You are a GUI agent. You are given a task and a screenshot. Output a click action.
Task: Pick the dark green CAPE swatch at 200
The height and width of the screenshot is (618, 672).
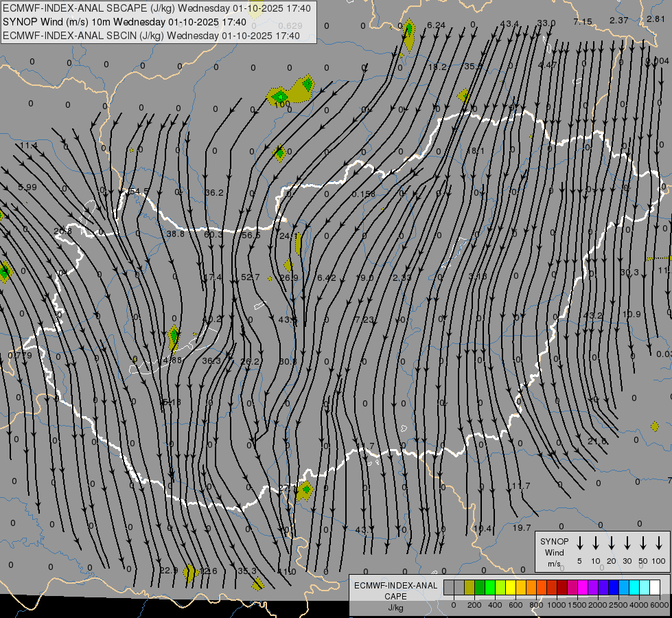coord(480,588)
